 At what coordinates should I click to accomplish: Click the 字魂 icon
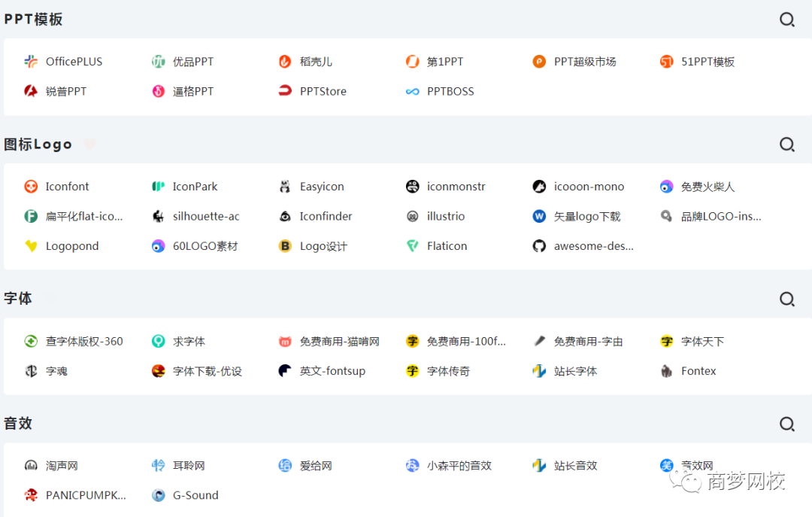point(31,371)
